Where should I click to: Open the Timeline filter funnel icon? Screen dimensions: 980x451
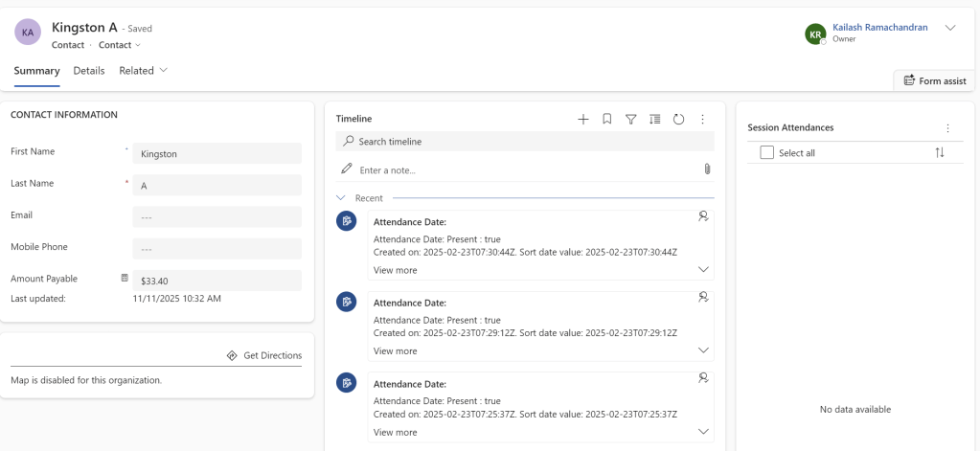(x=631, y=119)
